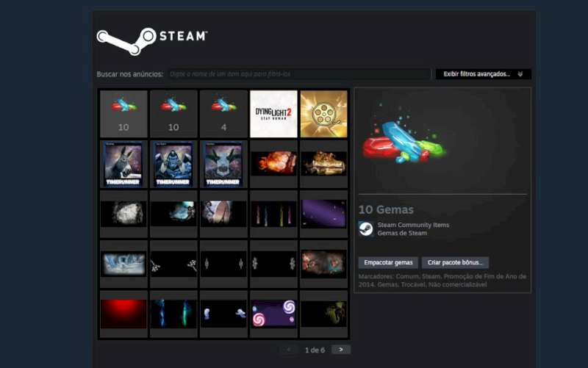The image size is (588, 368).
Task: Select the first 10 gems stack
Action: pos(123,114)
